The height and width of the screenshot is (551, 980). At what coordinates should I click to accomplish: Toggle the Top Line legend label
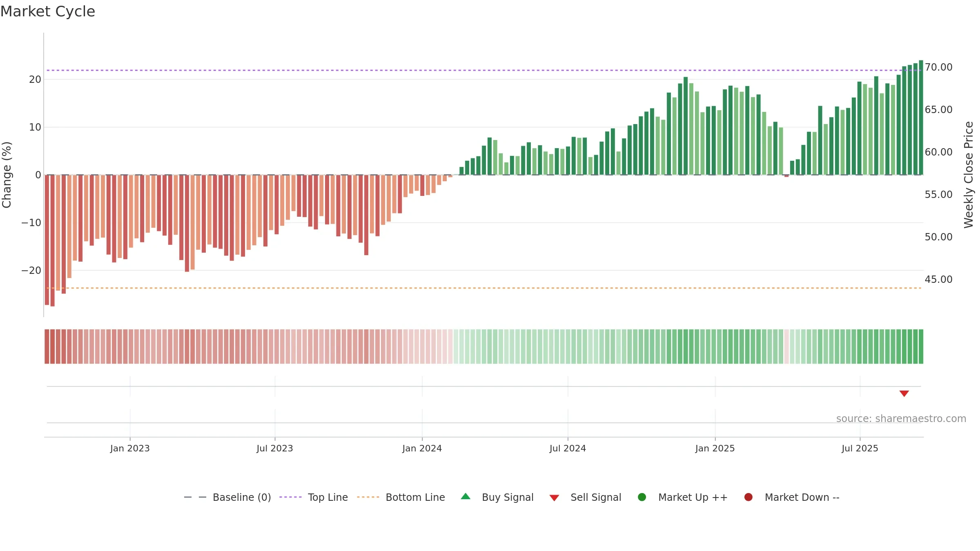[328, 498]
